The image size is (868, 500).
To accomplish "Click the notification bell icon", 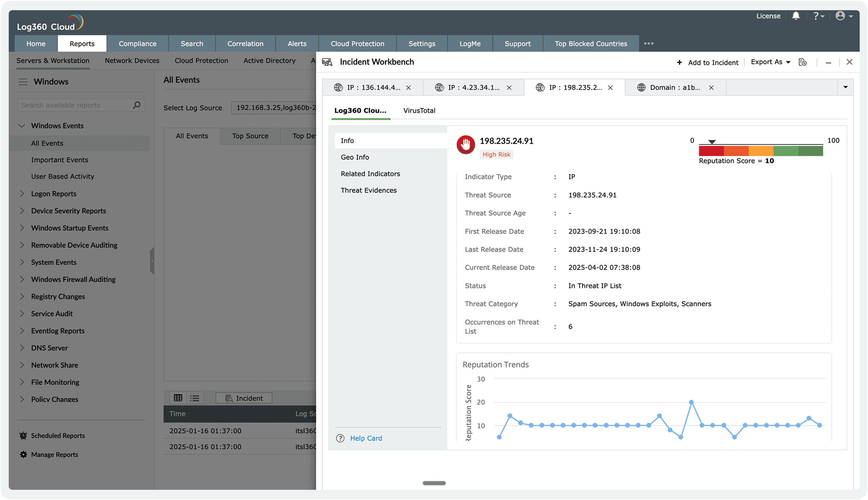I will (x=796, y=16).
